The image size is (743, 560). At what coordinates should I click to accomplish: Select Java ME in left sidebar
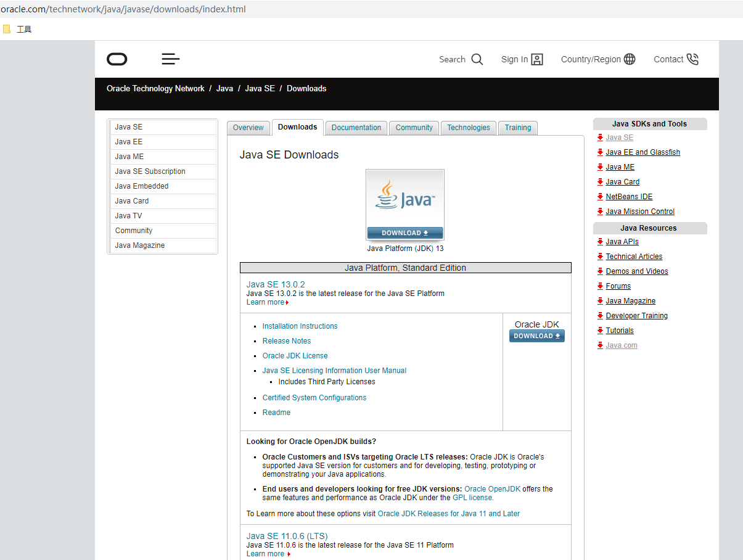pyautogui.click(x=163, y=157)
